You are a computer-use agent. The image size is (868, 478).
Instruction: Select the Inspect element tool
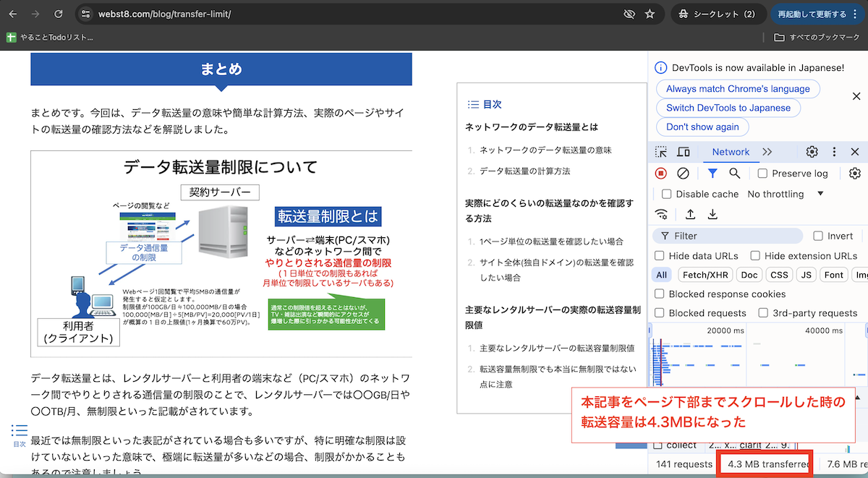(660, 152)
